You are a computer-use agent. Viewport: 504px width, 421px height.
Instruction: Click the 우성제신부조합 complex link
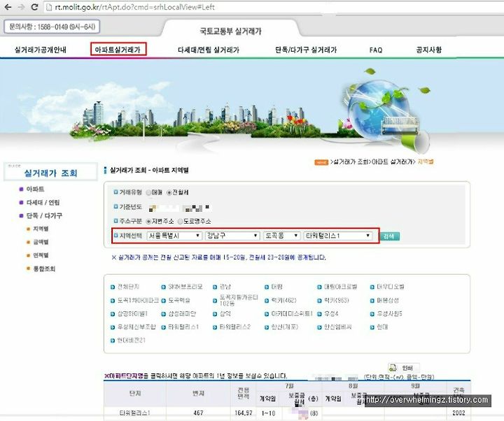(x=136, y=327)
